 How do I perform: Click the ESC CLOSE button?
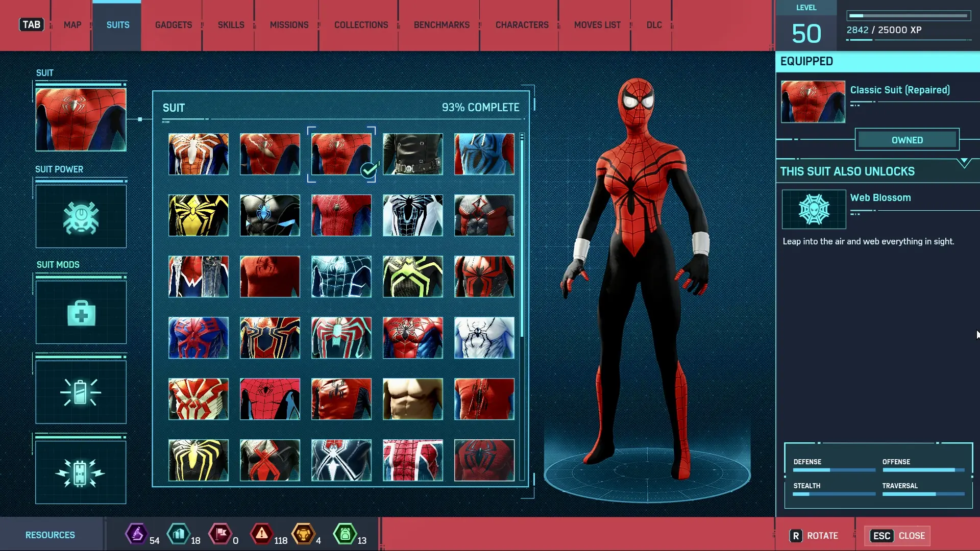click(897, 536)
